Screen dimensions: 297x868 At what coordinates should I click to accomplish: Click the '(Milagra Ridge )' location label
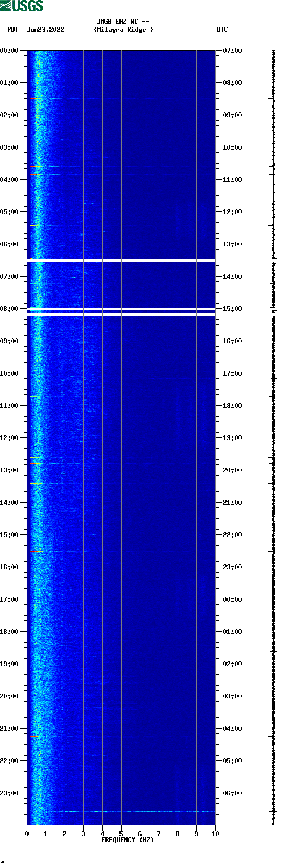click(123, 30)
